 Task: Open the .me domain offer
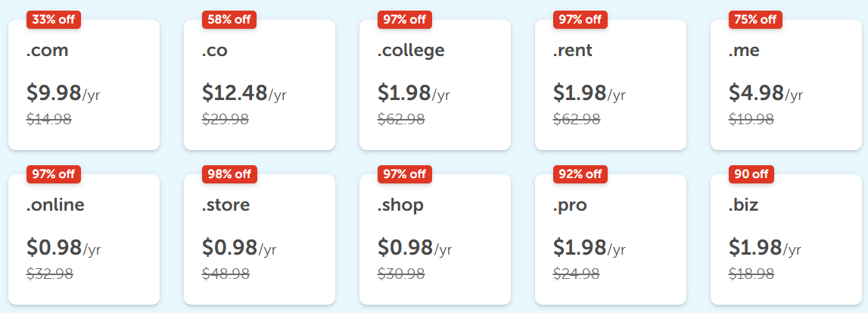pyautogui.click(x=786, y=85)
